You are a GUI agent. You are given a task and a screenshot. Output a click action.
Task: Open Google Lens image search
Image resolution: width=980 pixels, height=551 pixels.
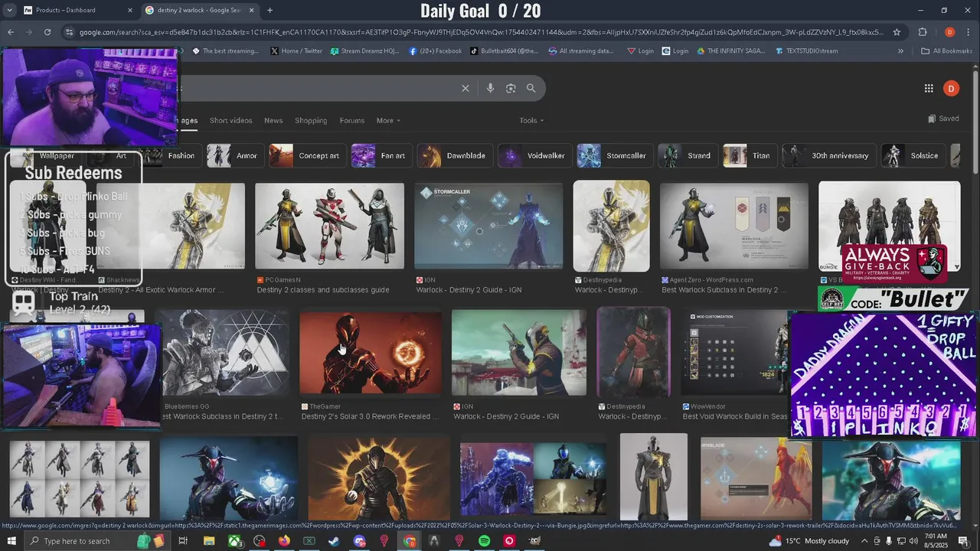coord(511,88)
